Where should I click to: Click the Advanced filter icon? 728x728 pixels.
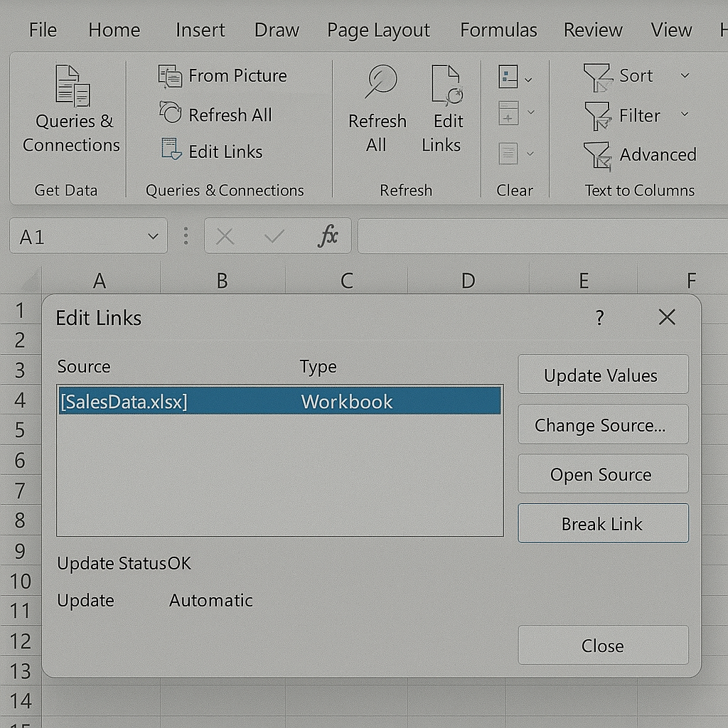coord(596,154)
